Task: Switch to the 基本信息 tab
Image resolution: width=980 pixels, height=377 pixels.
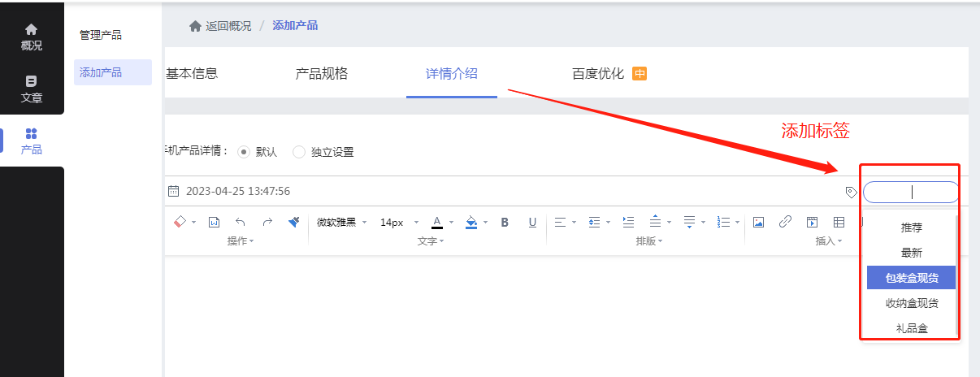Action: point(192,74)
